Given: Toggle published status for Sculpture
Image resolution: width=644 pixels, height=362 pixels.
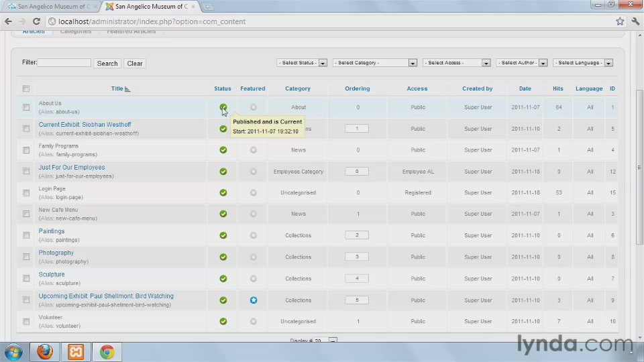Looking at the screenshot, I should pos(223,278).
